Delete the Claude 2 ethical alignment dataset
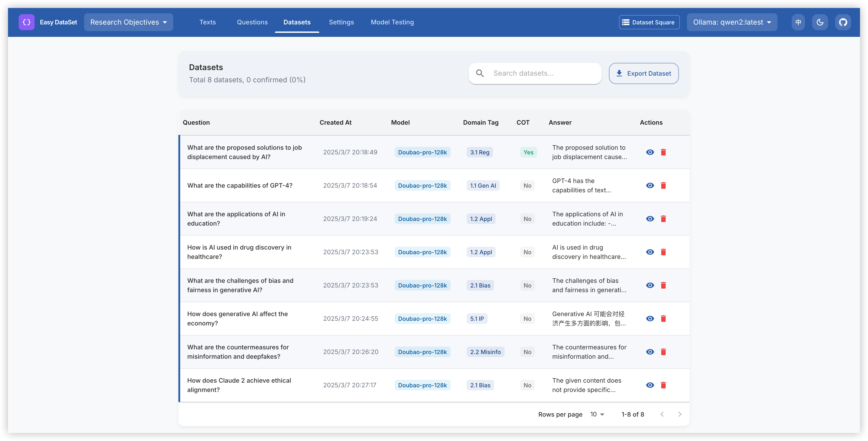868x441 pixels. tap(663, 385)
